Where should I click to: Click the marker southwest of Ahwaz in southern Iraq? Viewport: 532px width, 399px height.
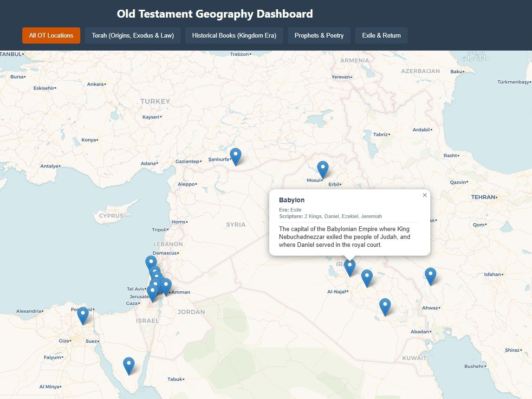(385, 307)
